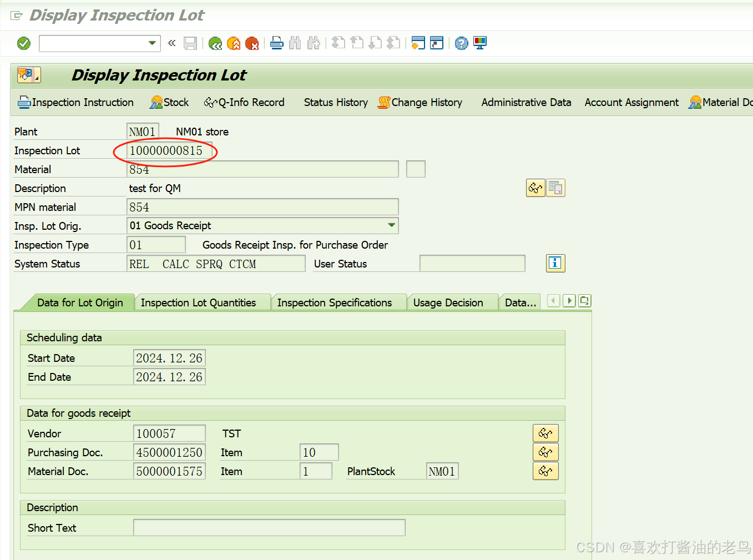The width and height of the screenshot is (753, 560).
Task: Click the Print icon
Action: click(276, 43)
